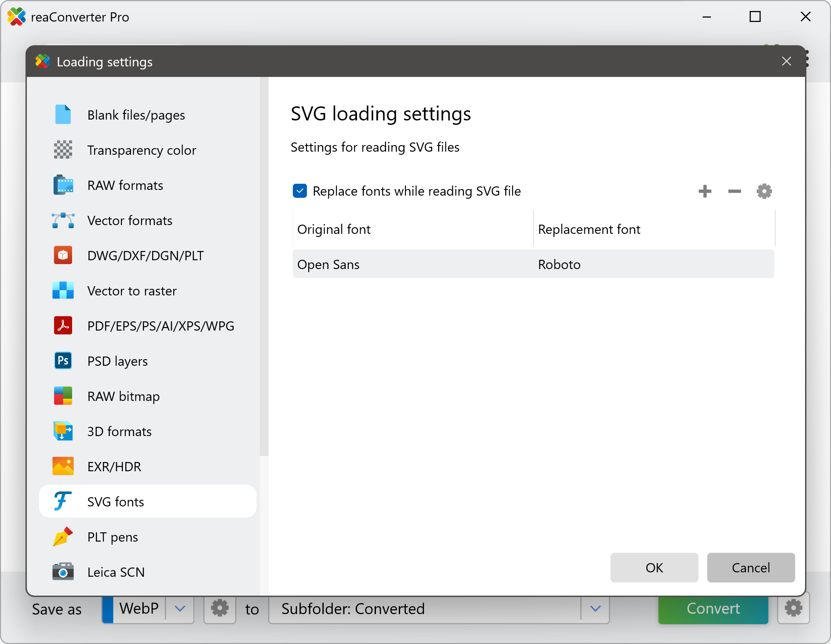Click gear icon right of Convert button
Screen dimensions: 831x644
pyautogui.click(x=793, y=609)
